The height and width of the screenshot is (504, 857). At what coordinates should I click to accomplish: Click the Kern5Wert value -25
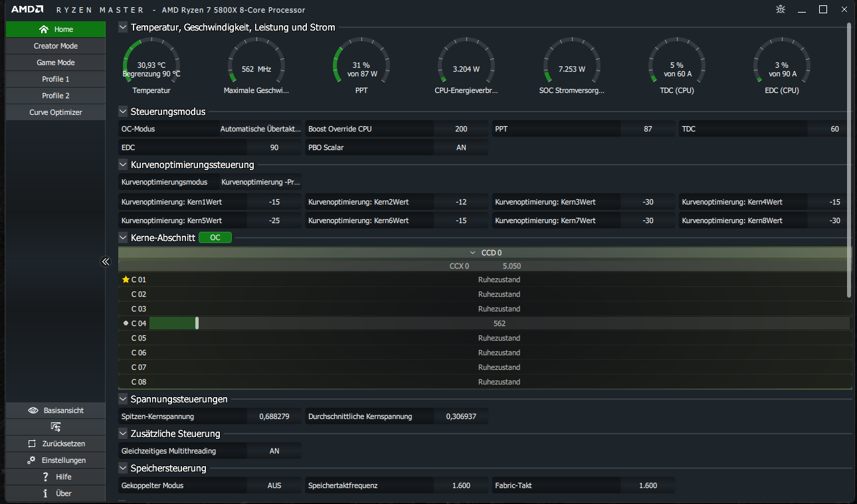pos(274,220)
